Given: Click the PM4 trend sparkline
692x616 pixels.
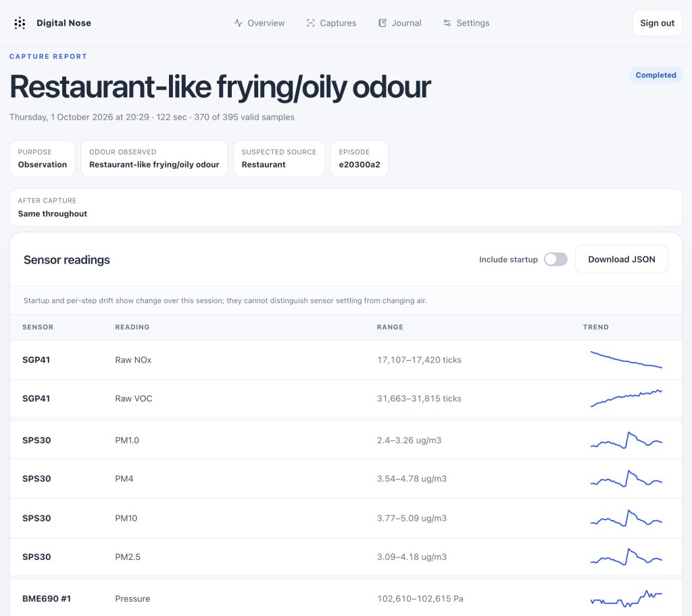Looking at the screenshot, I should pyautogui.click(x=626, y=479).
